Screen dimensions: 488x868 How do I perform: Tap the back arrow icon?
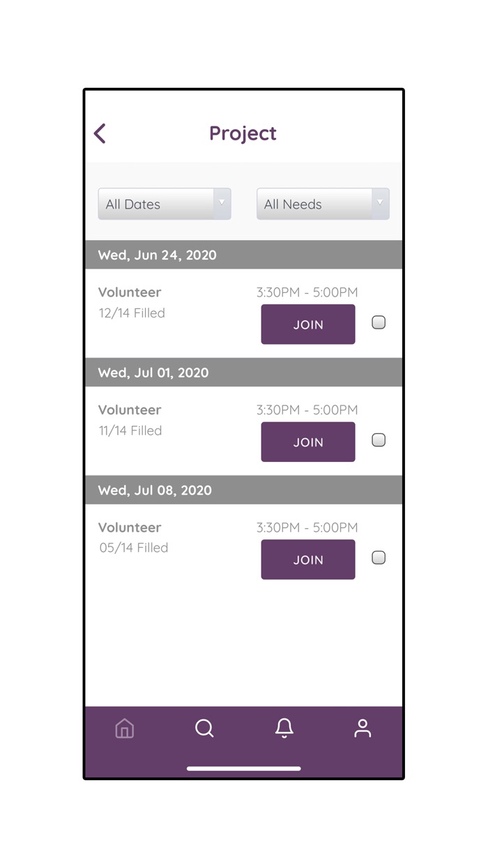pyautogui.click(x=100, y=133)
